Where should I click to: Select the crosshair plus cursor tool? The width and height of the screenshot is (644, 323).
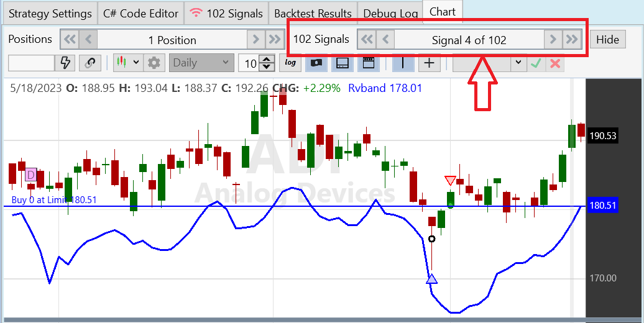tap(429, 63)
